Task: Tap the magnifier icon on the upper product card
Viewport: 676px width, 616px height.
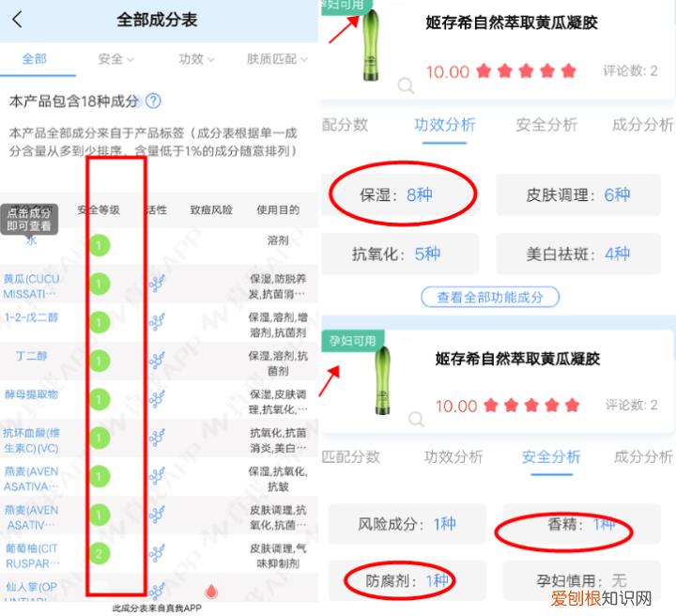Action: tap(406, 85)
